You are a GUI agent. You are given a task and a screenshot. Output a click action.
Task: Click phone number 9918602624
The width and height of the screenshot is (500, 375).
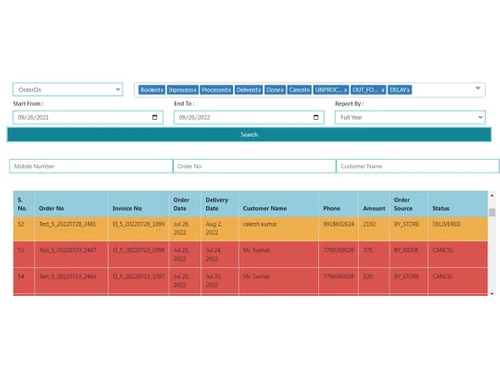pyautogui.click(x=339, y=224)
